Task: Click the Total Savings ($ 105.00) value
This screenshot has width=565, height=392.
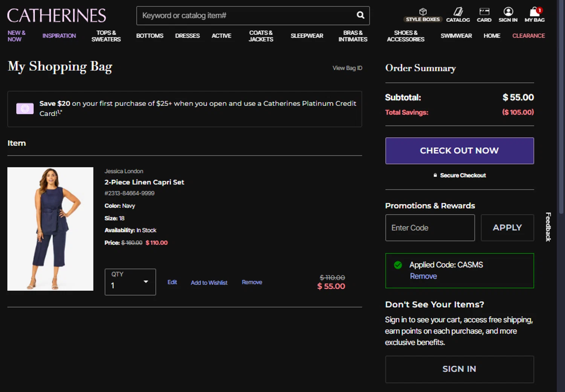Action: tap(518, 112)
